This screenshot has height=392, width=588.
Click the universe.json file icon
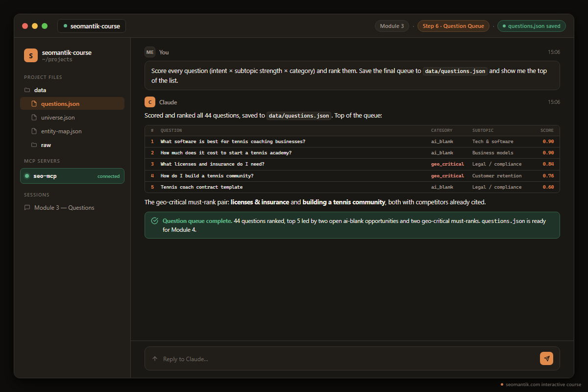tap(34, 118)
